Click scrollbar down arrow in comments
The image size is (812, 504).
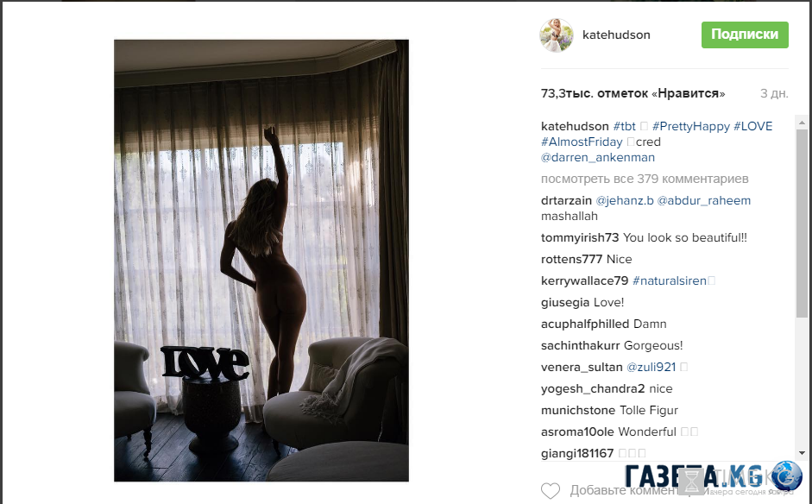803,452
